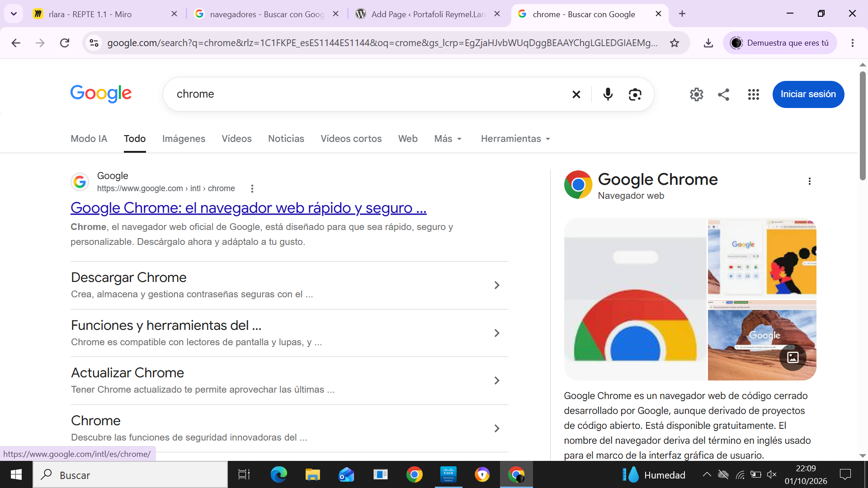
Task: Switch to the Vídeos tab
Action: pos(236,139)
